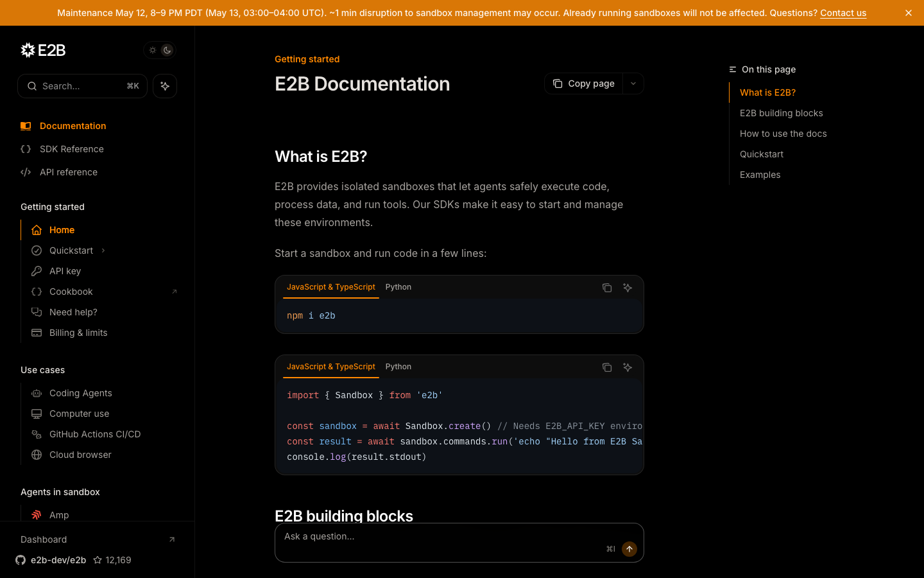This screenshot has width=924, height=578.
Task: Copy the import Sandbox code
Action: coord(607,367)
